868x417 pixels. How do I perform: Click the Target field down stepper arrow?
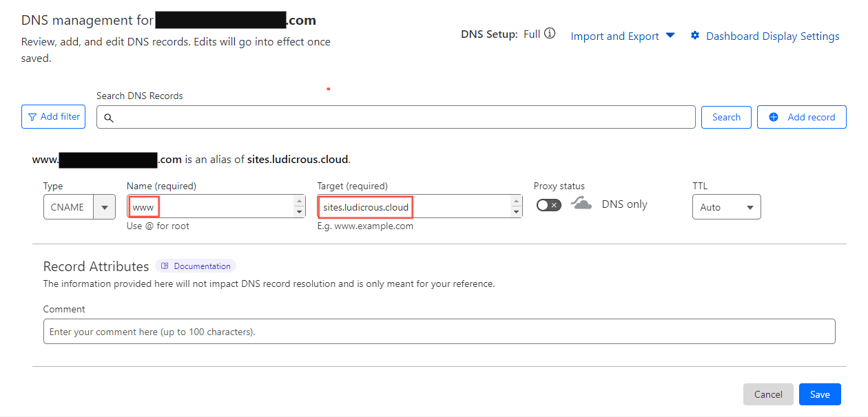pyautogui.click(x=516, y=212)
